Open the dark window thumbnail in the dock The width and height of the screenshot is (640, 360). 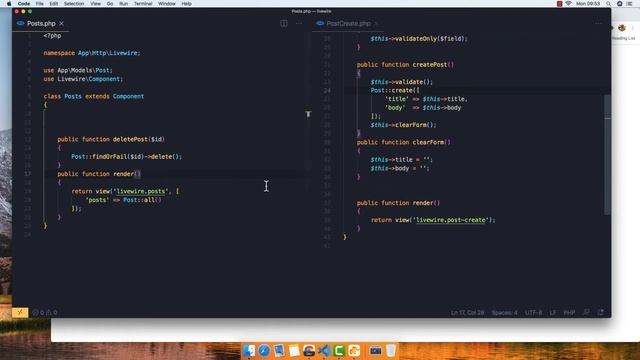coord(376,351)
